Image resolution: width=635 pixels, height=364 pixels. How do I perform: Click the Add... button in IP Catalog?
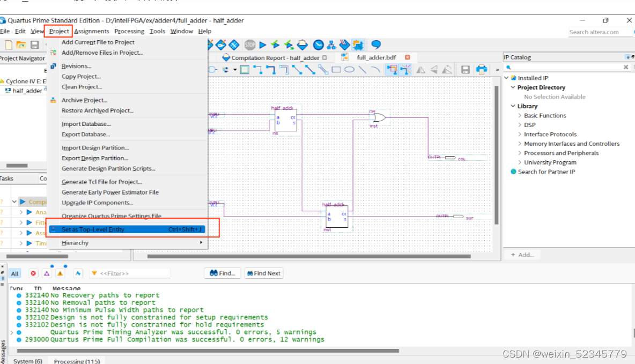(x=522, y=255)
